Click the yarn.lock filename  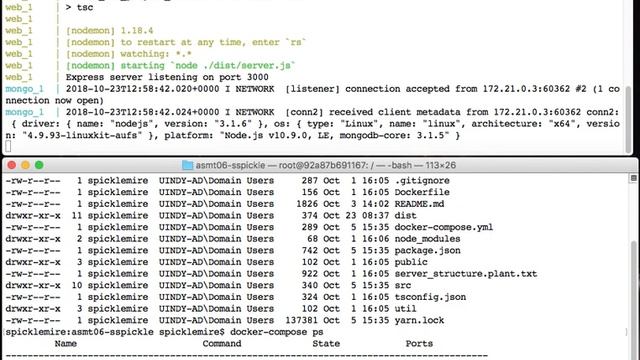coord(419,320)
